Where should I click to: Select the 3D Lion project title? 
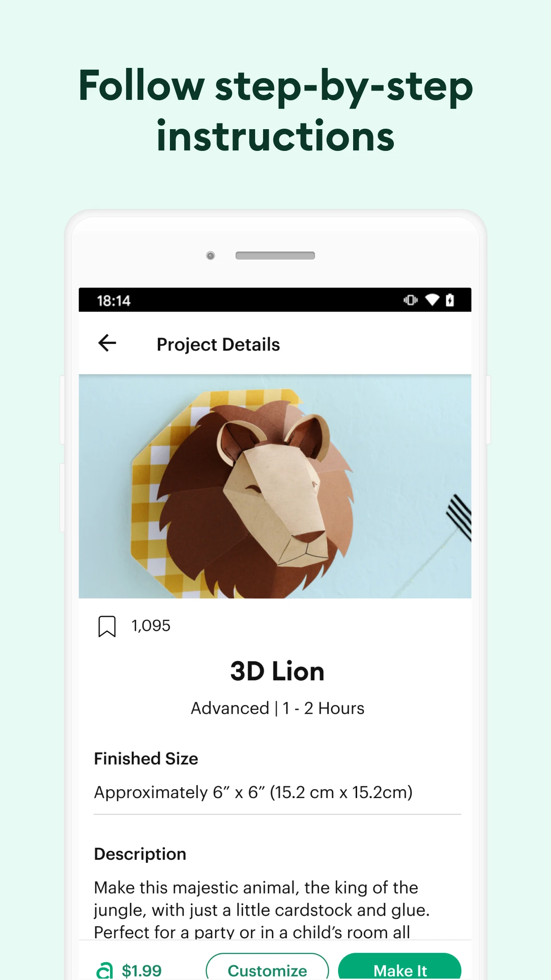[277, 671]
